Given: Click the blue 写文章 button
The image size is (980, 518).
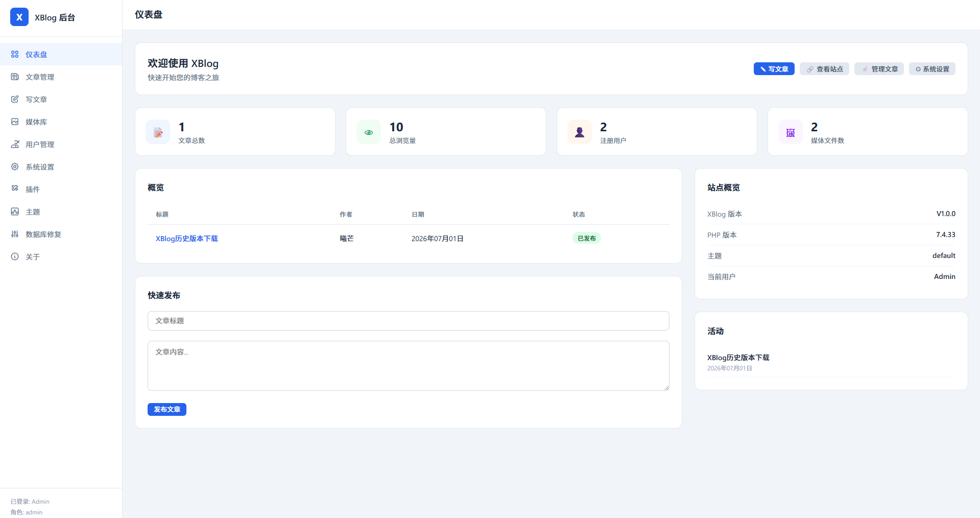Looking at the screenshot, I should [x=774, y=69].
